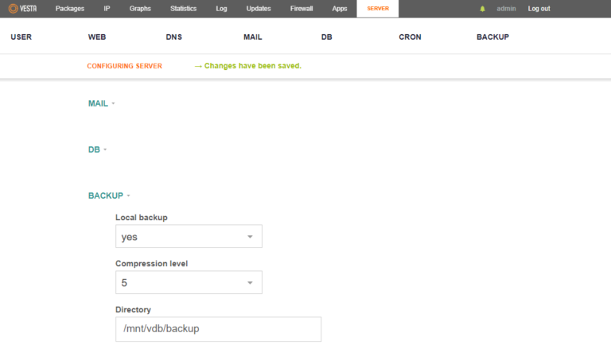
Task: Go to the Updates page
Action: 259,9
